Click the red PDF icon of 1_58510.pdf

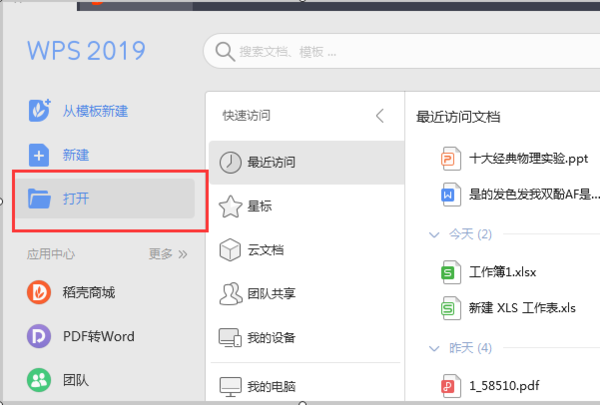point(449,385)
